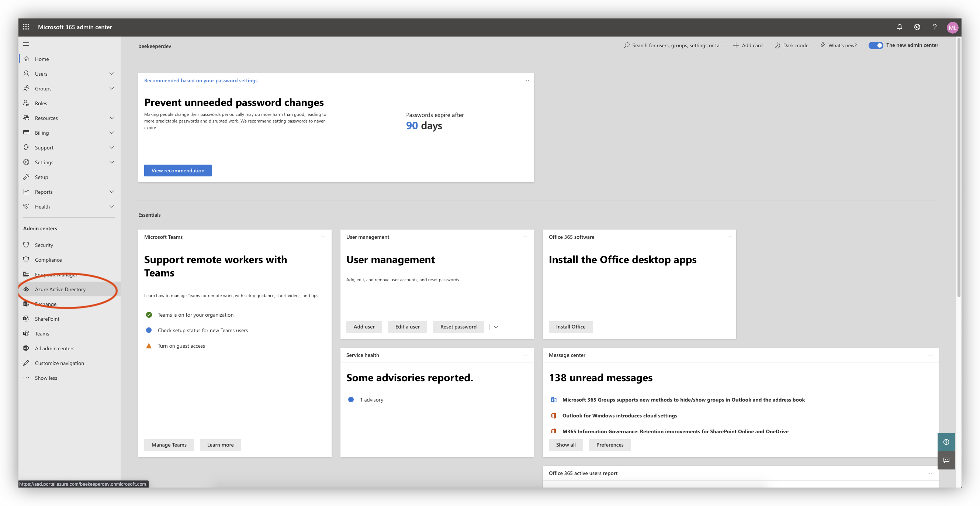
Task: Open Microsoft 365 Groups hide/show message
Action: tap(683, 399)
